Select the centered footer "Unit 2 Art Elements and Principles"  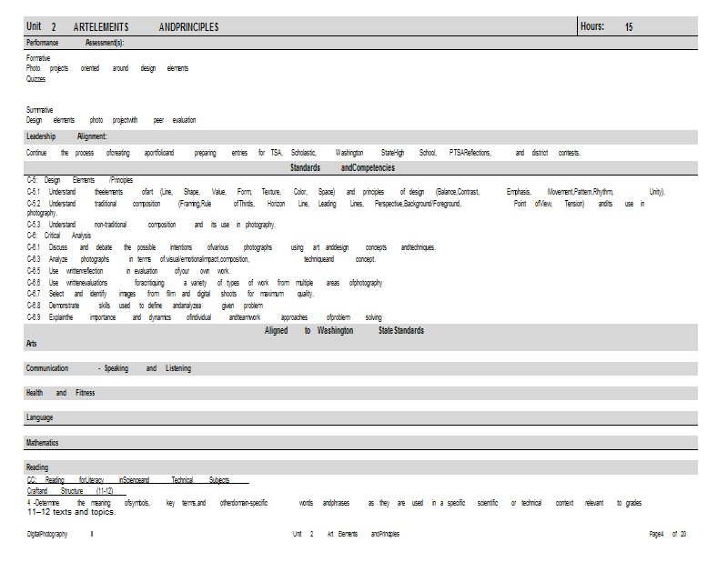click(x=346, y=534)
